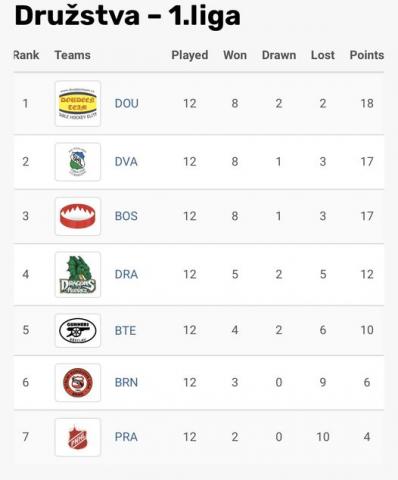Sort by the Lost column header
Image resolution: width=398 pixels, height=480 pixels.
[x=323, y=55]
